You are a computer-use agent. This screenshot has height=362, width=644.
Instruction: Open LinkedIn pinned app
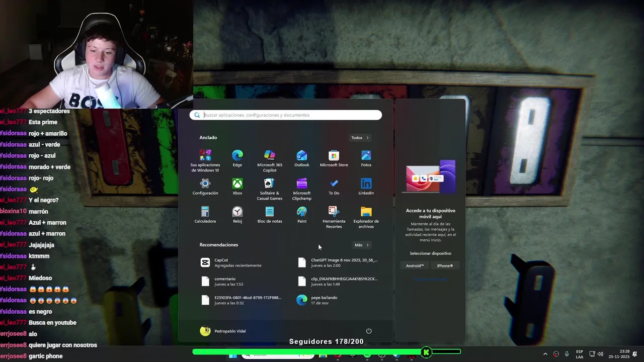(x=366, y=187)
